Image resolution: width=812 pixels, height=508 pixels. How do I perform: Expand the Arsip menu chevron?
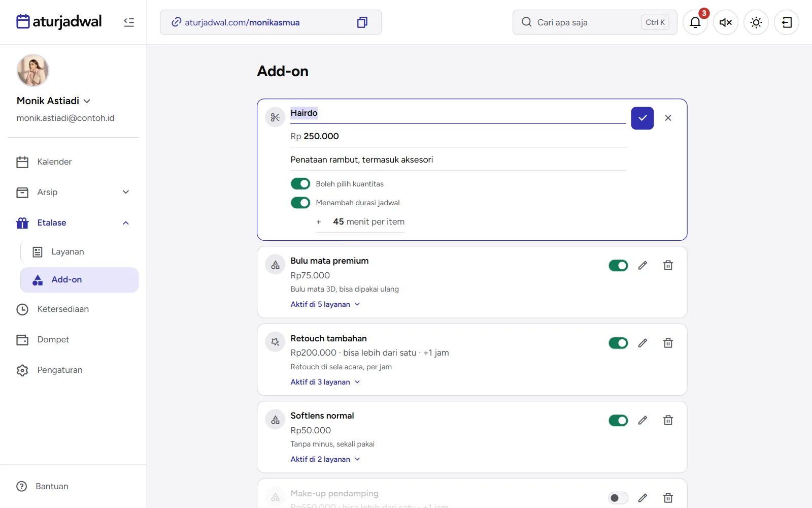(126, 192)
